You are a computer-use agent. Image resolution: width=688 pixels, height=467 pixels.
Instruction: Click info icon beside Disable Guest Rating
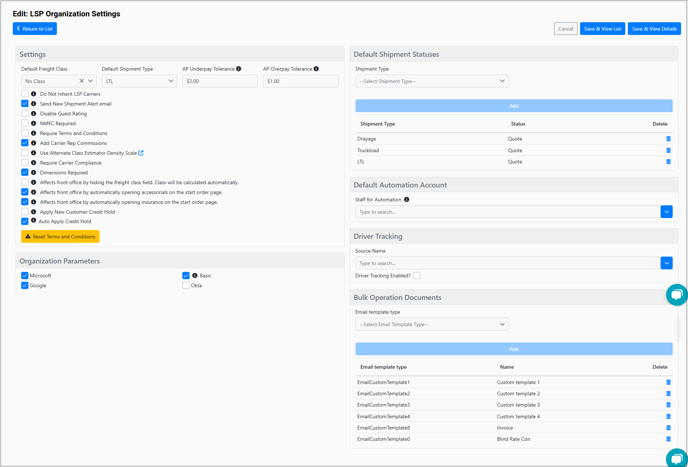33,114
